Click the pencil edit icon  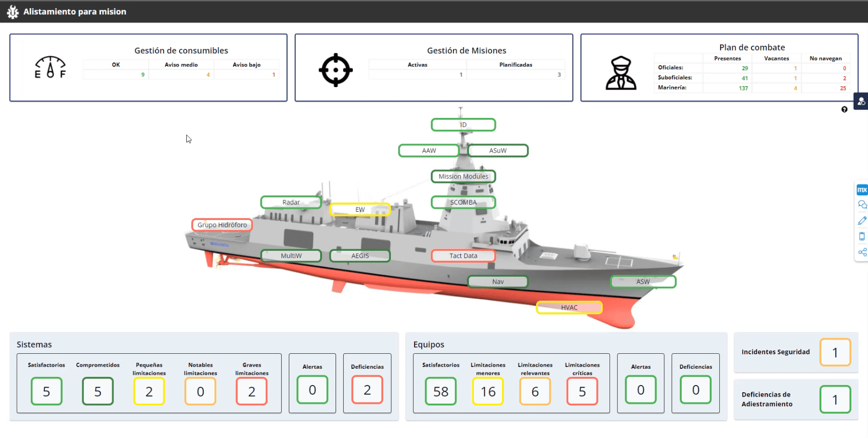(862, 221)
